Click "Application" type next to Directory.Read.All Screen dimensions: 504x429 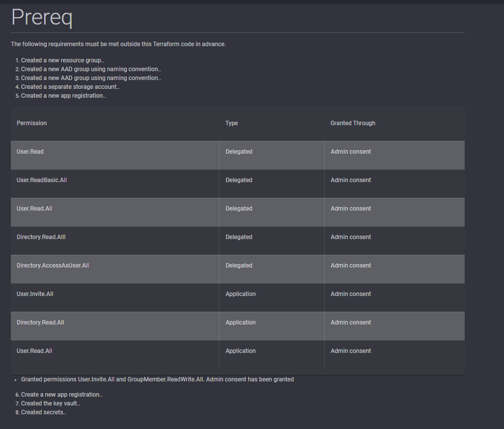coord(241,322)
